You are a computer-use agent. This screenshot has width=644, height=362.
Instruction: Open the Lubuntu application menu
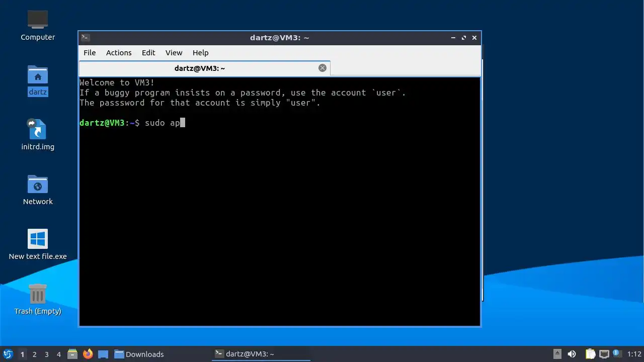(8, 354)
